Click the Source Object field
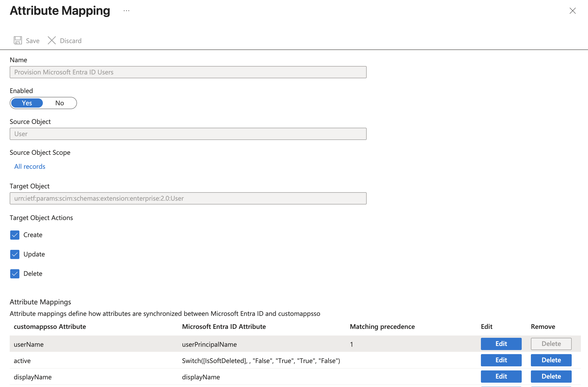The width and height of the screenshot is (588, 387). [188, 134]
